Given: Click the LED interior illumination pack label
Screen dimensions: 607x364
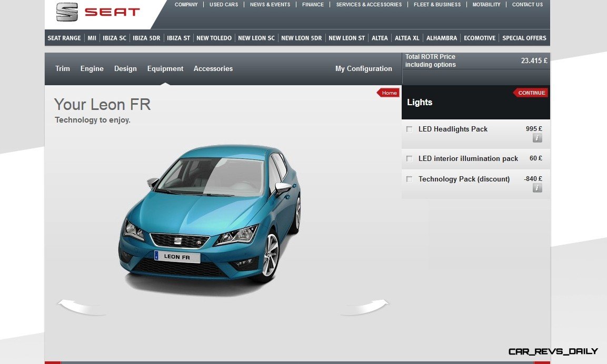Looking at the screenshot, I should (x=468, y=159).
